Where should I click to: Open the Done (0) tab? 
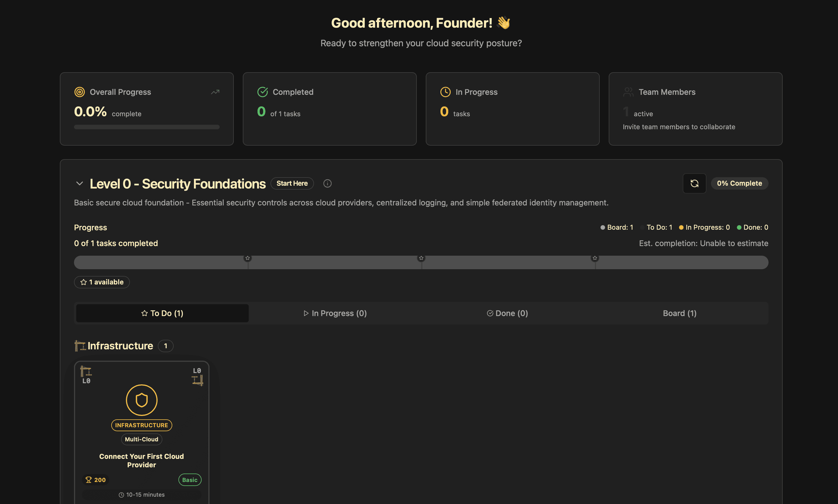(x=507, y=313)
